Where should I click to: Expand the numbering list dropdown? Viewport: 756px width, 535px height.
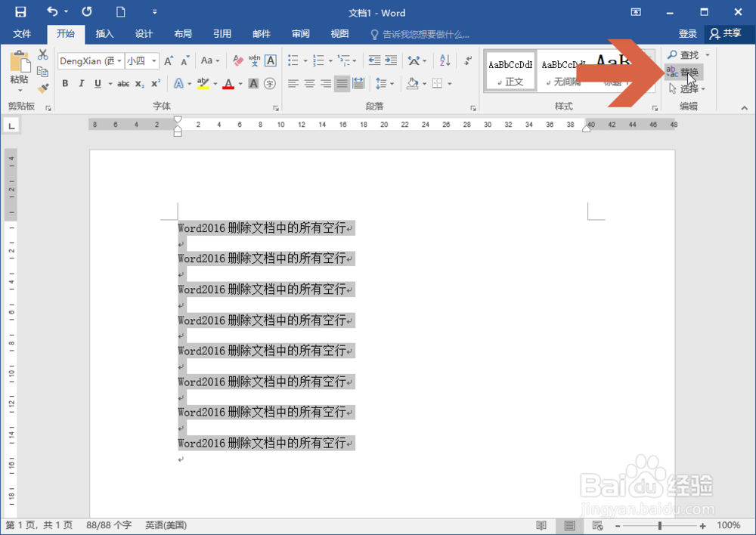330,60
